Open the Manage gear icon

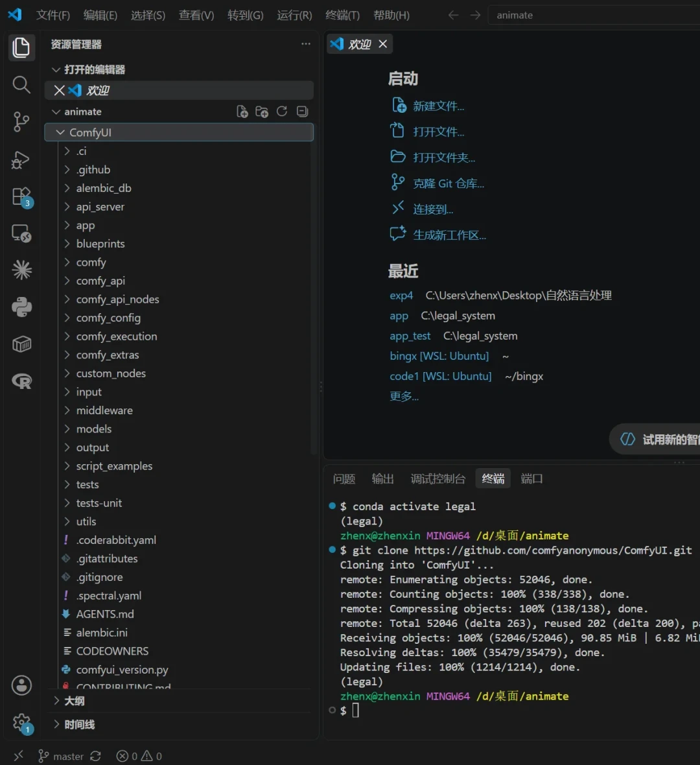pos(21,723)
